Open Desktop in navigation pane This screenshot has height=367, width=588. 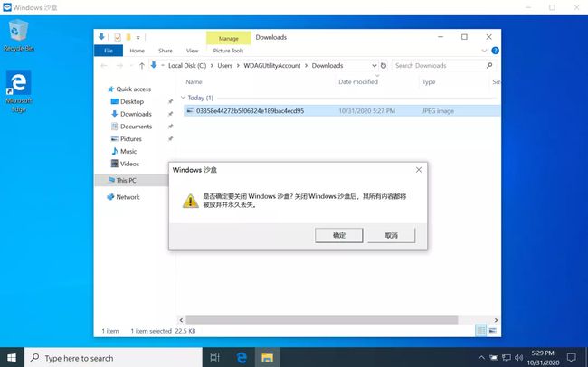(128, 101)
